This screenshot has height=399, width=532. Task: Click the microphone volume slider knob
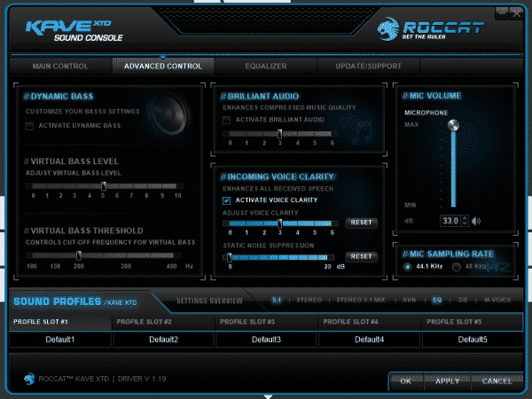coord(453,126)
